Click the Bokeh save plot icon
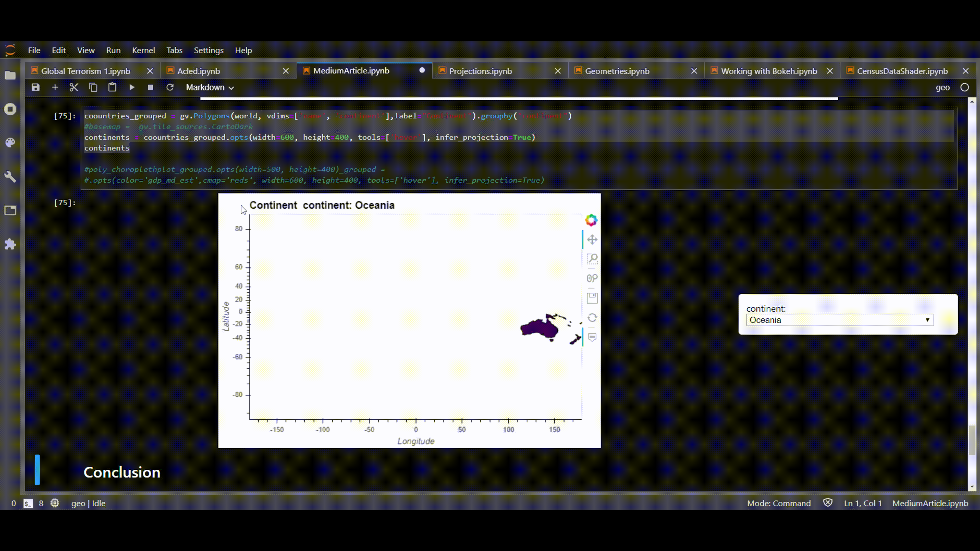 pos(592,298)
